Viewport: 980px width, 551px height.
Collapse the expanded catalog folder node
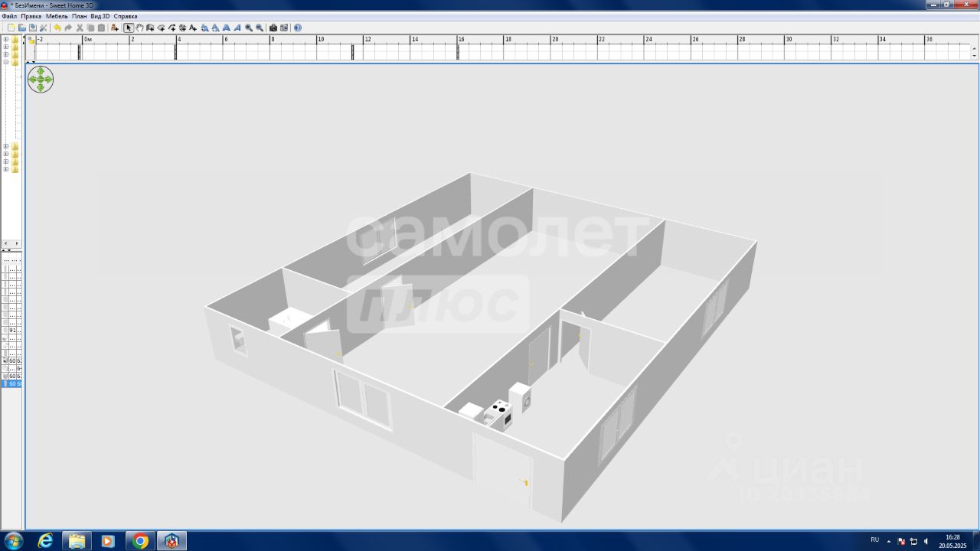point(6,62)
